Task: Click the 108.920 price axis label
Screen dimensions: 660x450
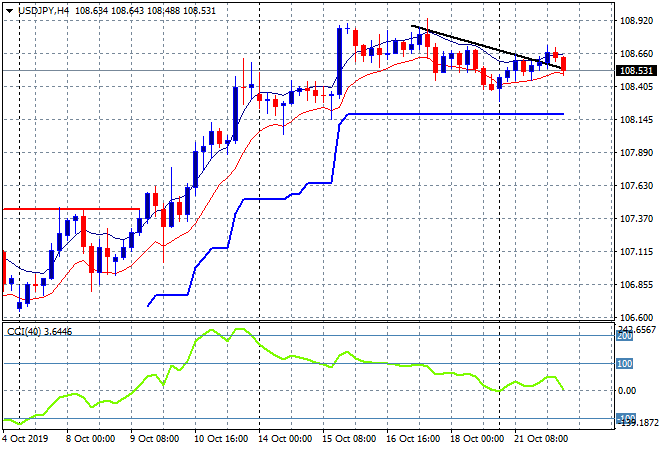Action: (x=636, y=20)
